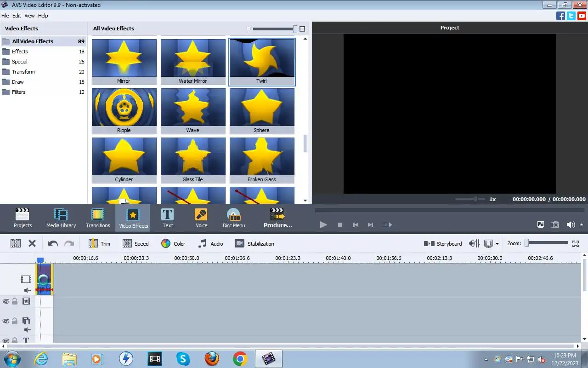Open the Text effects section

pyautogui.click(x=168, y=218)
